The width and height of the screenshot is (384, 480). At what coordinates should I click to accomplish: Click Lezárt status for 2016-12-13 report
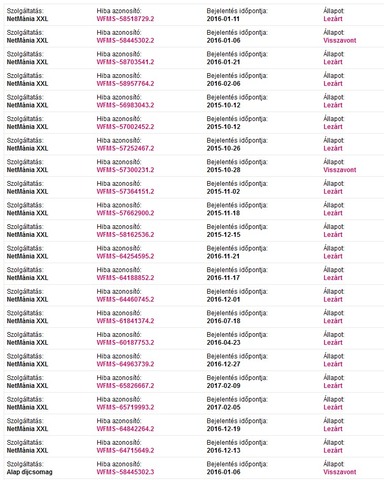pos(333,450)
